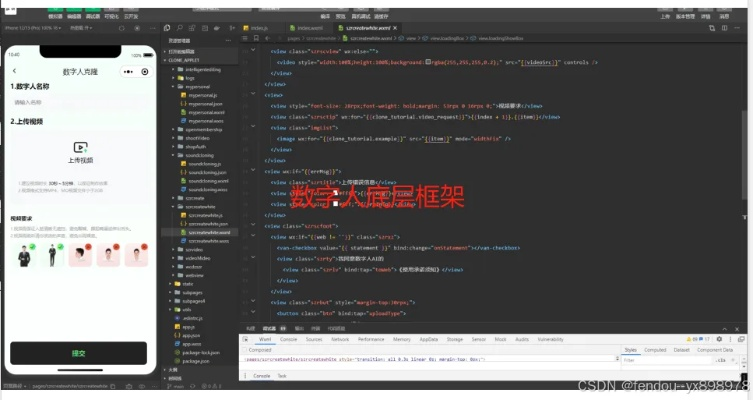Select soundcloning.wxml in the file tree
The image size is (753, 400).
[208, 182]
